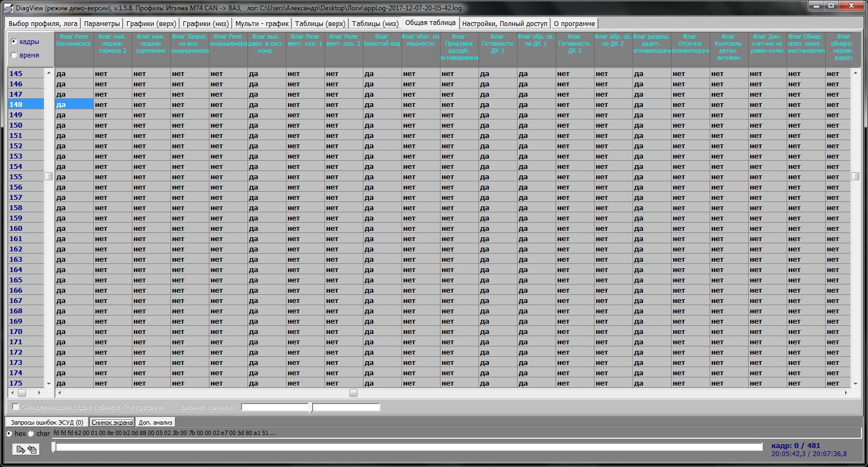Click the left copy icon below hex radio
This screenshot has height=467, width=868.
[x=20, y=449]
